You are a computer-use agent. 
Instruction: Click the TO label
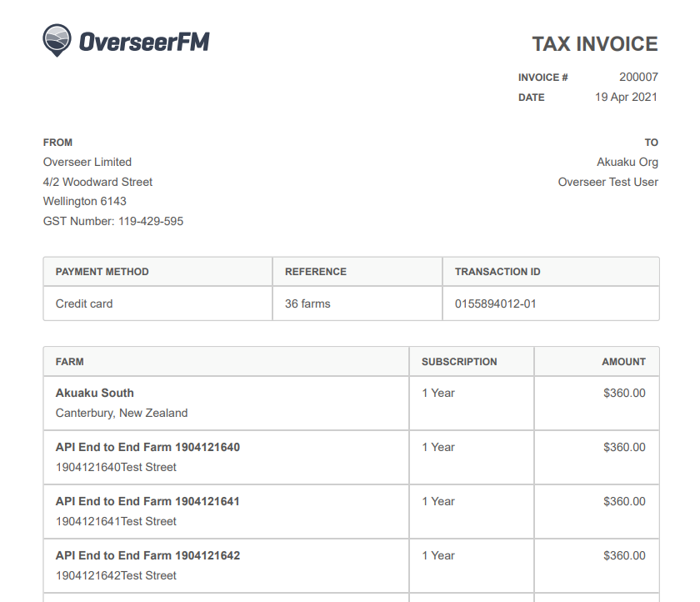coord(652,143)
